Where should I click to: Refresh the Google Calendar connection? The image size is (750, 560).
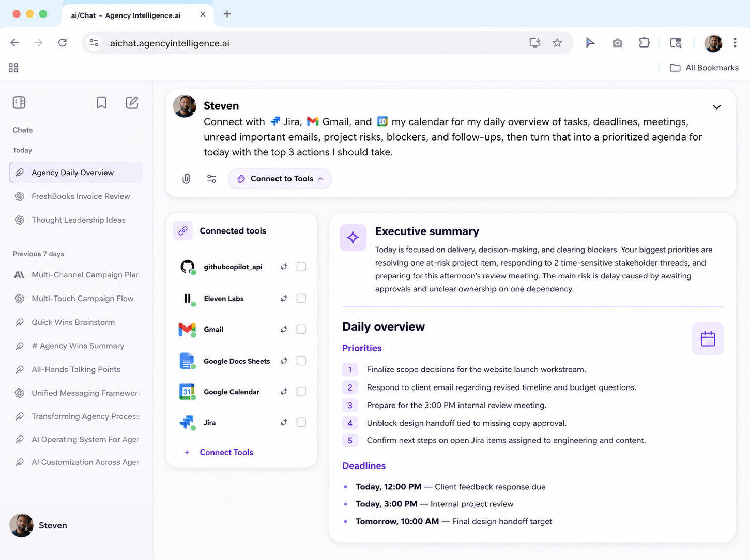click(284, 392)
